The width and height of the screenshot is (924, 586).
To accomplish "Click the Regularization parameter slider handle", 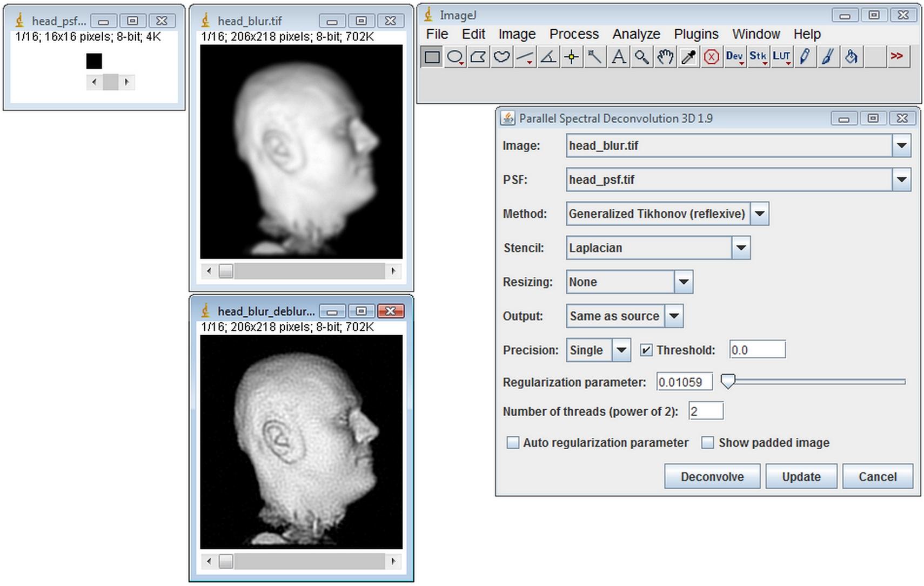I will coord(728,381).
